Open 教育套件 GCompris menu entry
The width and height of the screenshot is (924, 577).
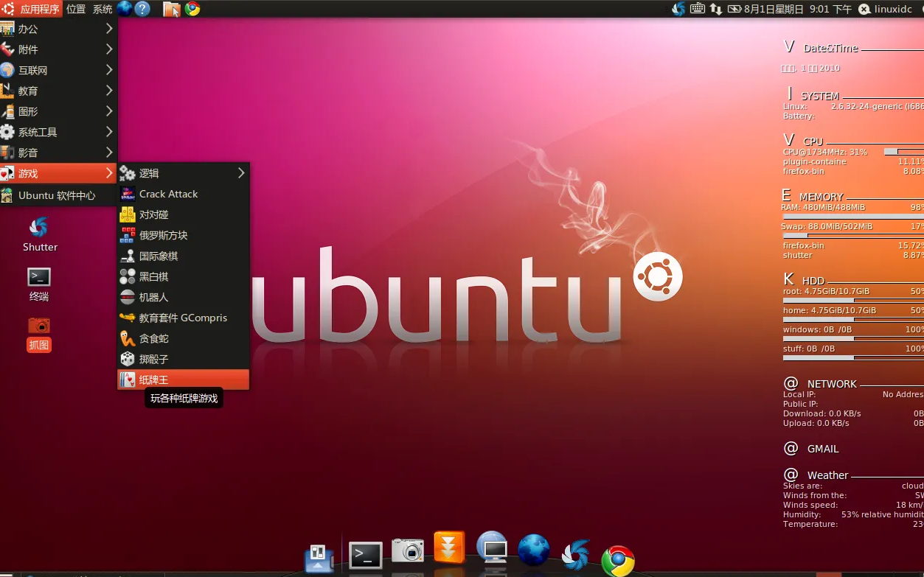click(x=184, y=318)
